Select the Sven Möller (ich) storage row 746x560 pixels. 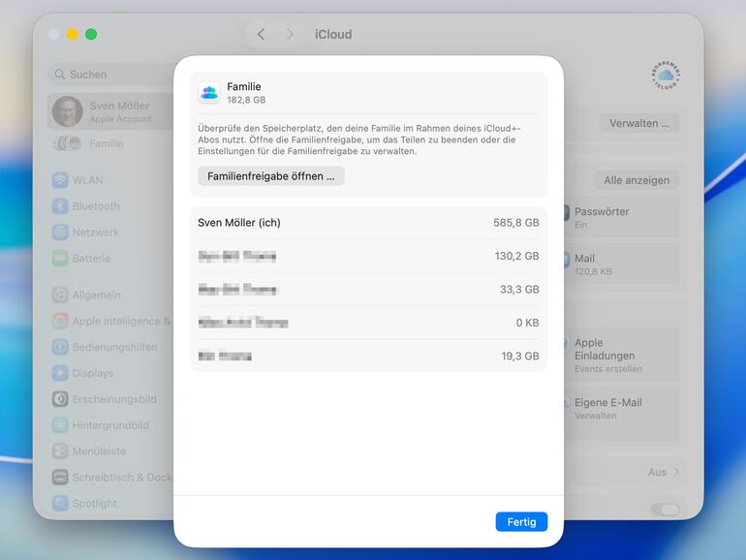(x=368, y=223)
